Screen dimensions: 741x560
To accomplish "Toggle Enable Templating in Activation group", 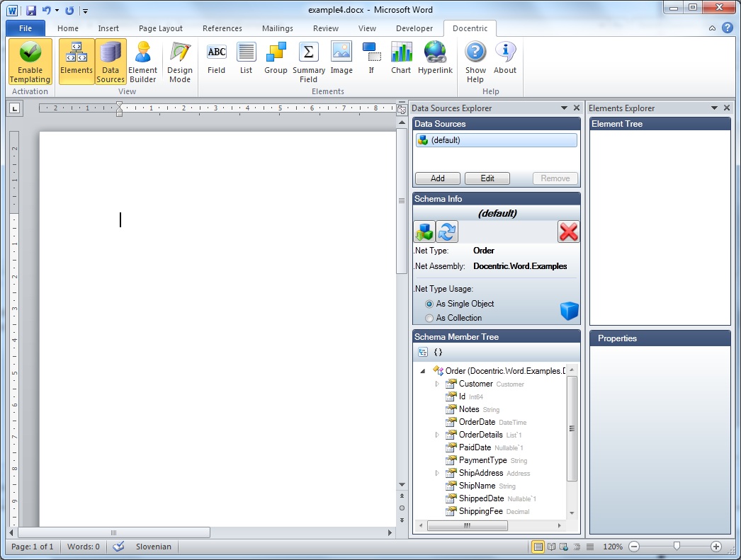I will pyautogui.click(x=30, y=62).
